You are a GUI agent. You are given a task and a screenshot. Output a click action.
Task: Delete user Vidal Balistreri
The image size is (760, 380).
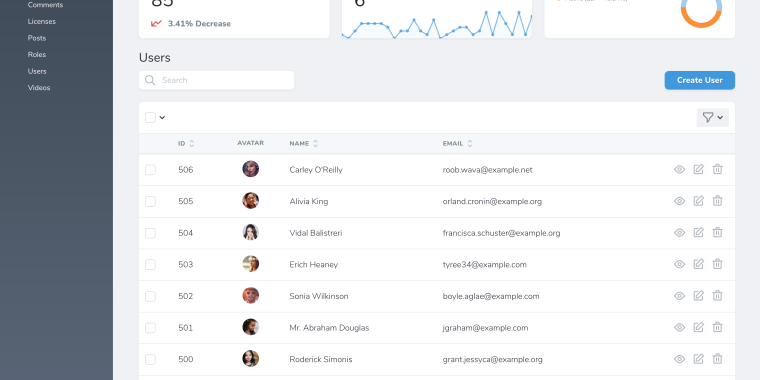tap(717, 232)
